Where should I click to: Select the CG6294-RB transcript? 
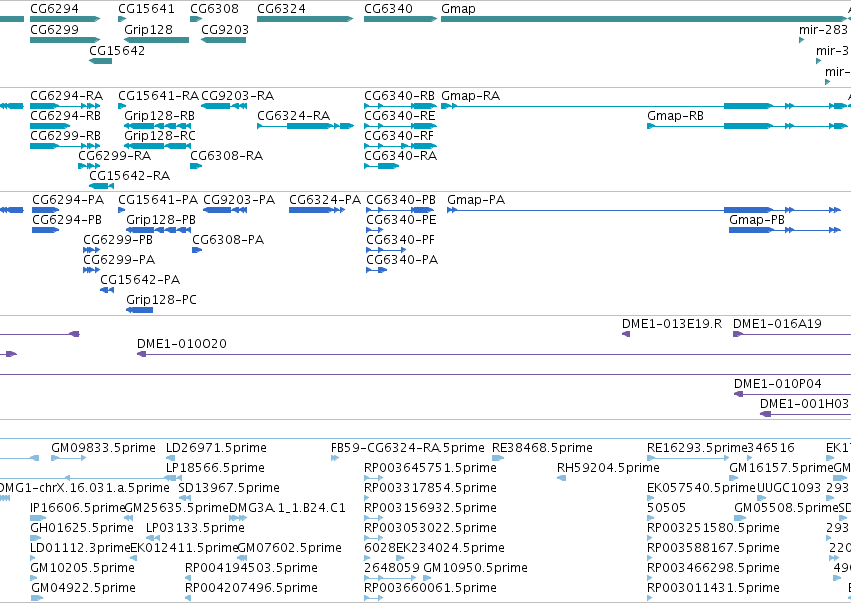click(x=50, y=126)
